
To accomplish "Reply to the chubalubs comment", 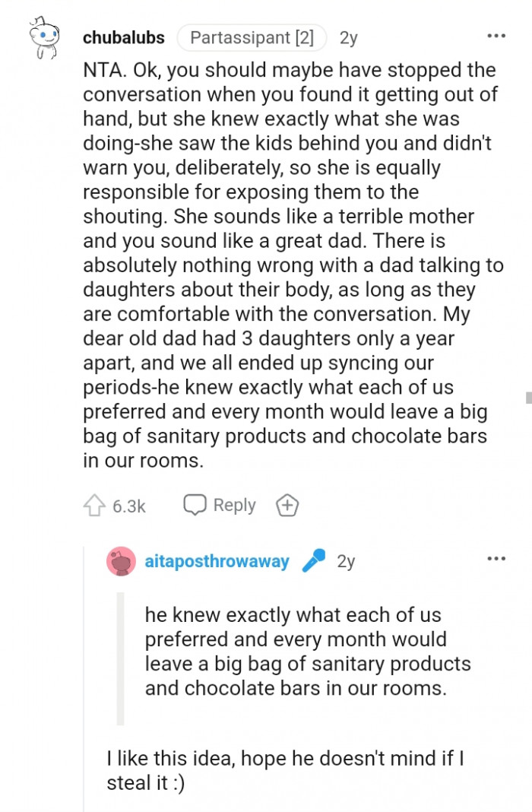I will click(x=220, y=506).
